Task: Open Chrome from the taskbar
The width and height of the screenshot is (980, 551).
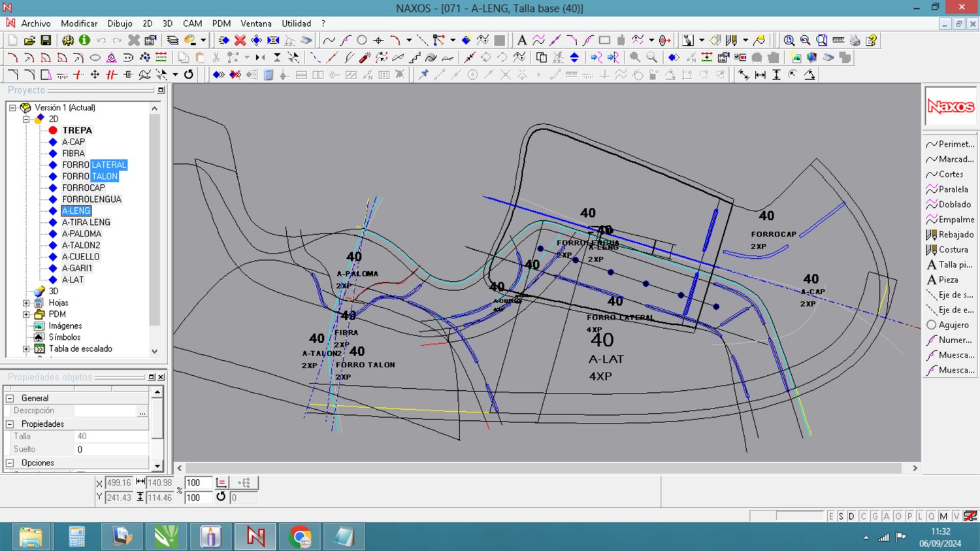Action: point(299,537)
